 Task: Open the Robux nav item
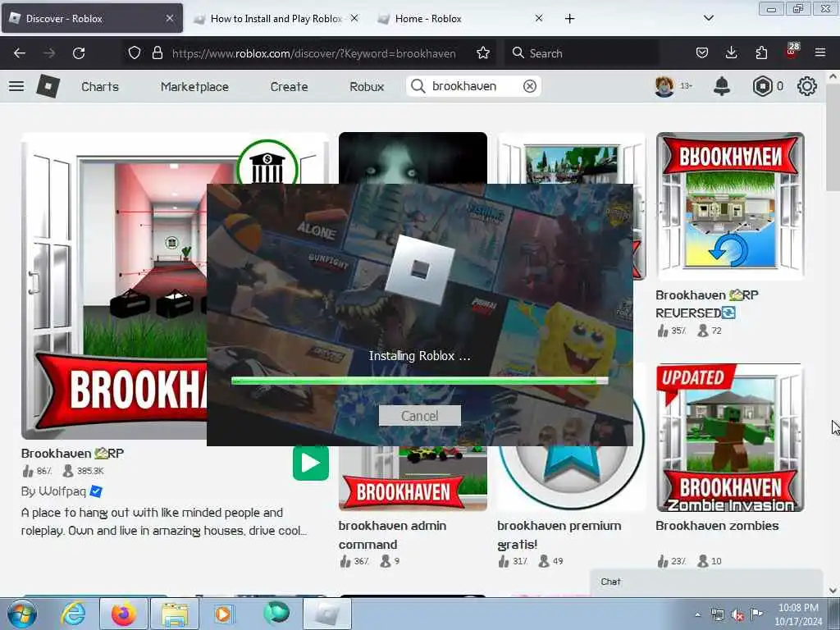tap(367, 86)
